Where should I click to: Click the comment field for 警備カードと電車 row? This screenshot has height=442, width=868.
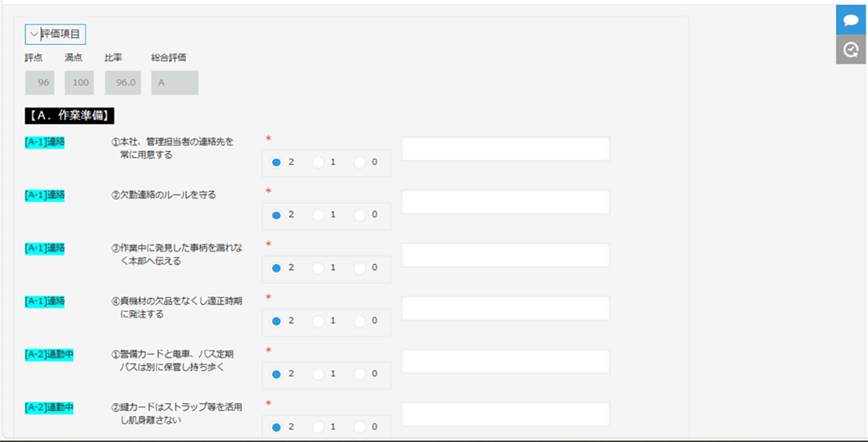click(x=506, y=361)
